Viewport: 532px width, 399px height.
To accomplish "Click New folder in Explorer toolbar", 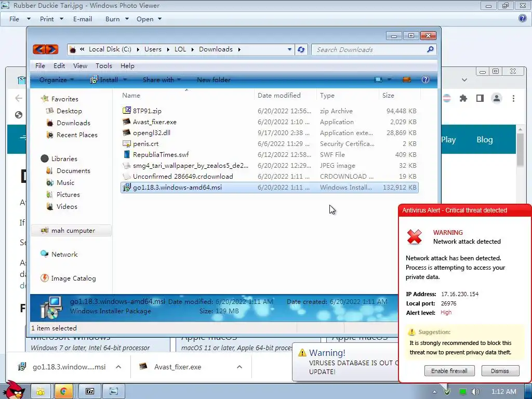I will click(x=214, y=79).
